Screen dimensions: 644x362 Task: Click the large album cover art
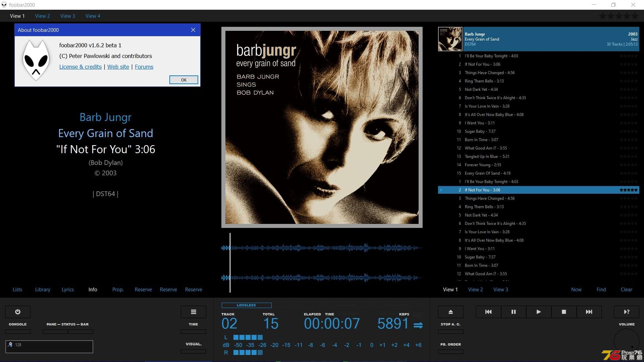pyautogui.click(x=322, y=127)
